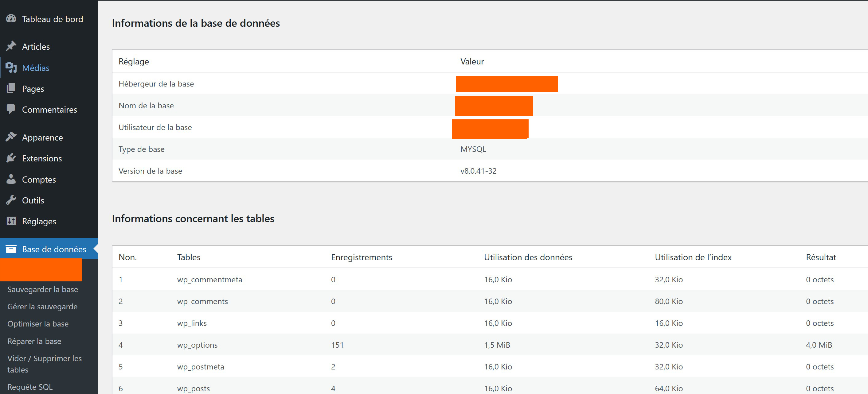Click the Tables column header
Image resolution: width=868 pixels, height=394 pixels.
[189, 257]
